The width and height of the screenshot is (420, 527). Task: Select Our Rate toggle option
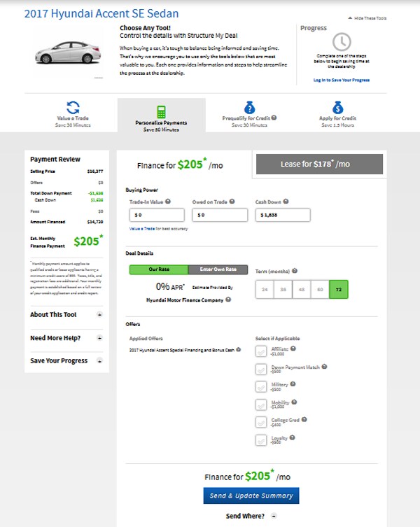click(x=159, y=269)
